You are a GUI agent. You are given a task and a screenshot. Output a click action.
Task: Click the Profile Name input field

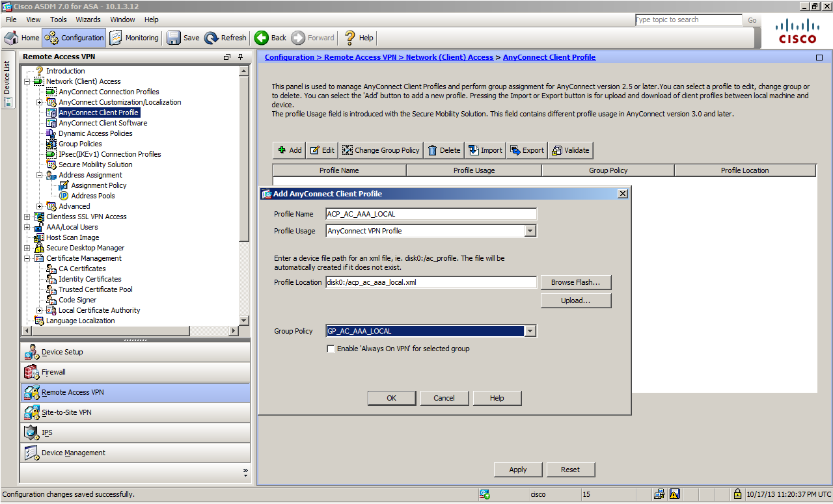click(x=431, y=214)
